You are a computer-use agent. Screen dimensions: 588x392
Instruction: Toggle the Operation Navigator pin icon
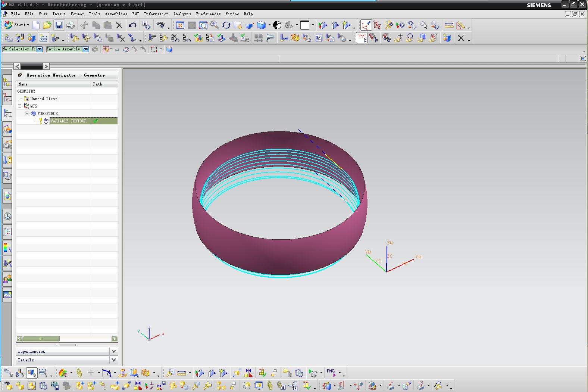tap(20, 75)
